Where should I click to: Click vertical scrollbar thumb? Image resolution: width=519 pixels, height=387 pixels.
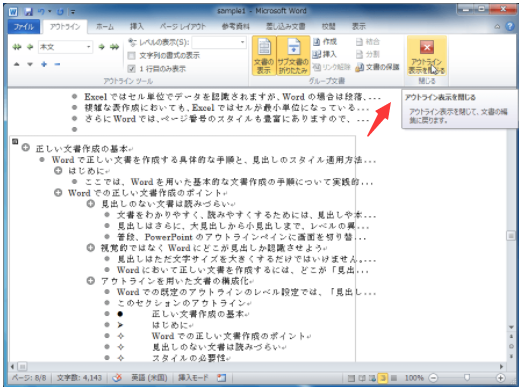pos(511,236)
